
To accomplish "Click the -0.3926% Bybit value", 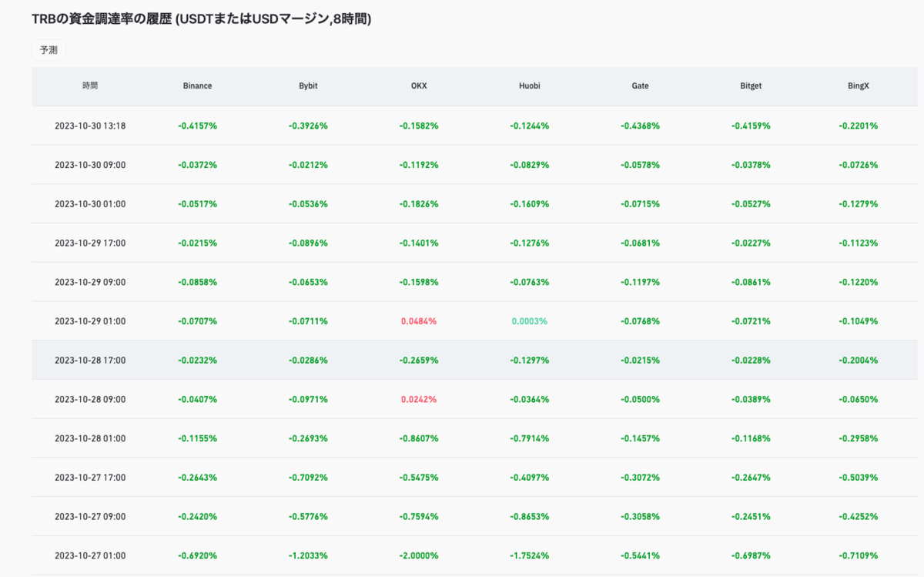I will (x=308, y=126).
